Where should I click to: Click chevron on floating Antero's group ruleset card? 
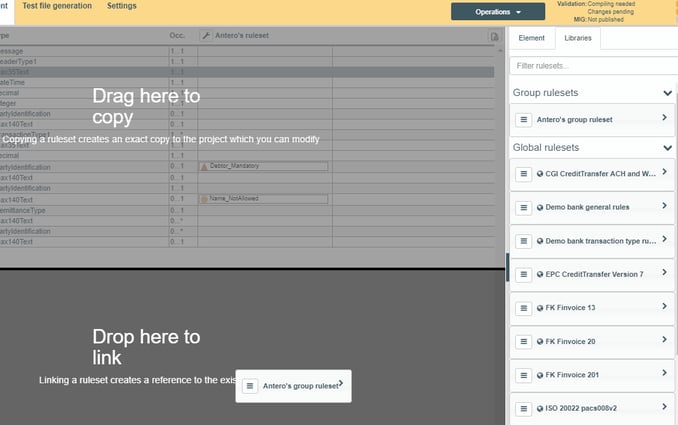pos(341,383)
